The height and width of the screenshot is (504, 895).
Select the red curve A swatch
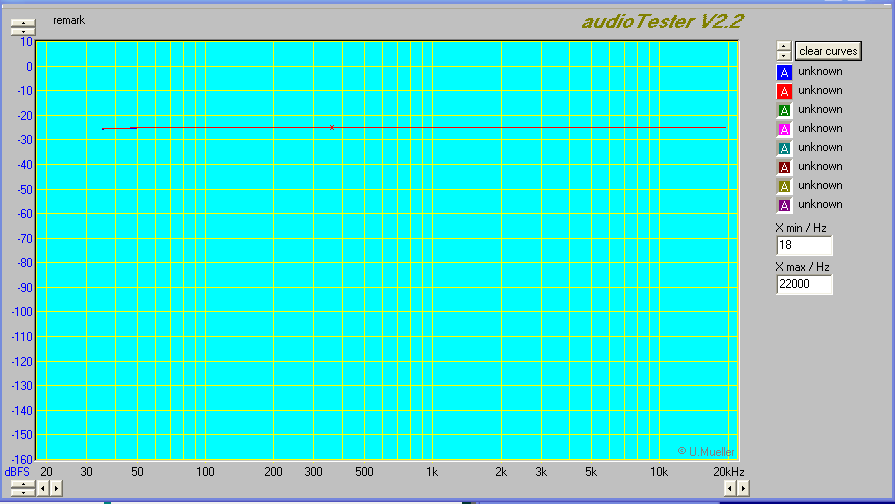[784, 91]
